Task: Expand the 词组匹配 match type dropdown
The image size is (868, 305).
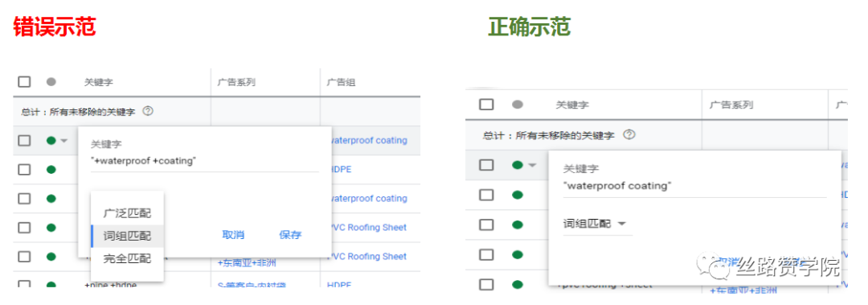Action: point(597,224)
